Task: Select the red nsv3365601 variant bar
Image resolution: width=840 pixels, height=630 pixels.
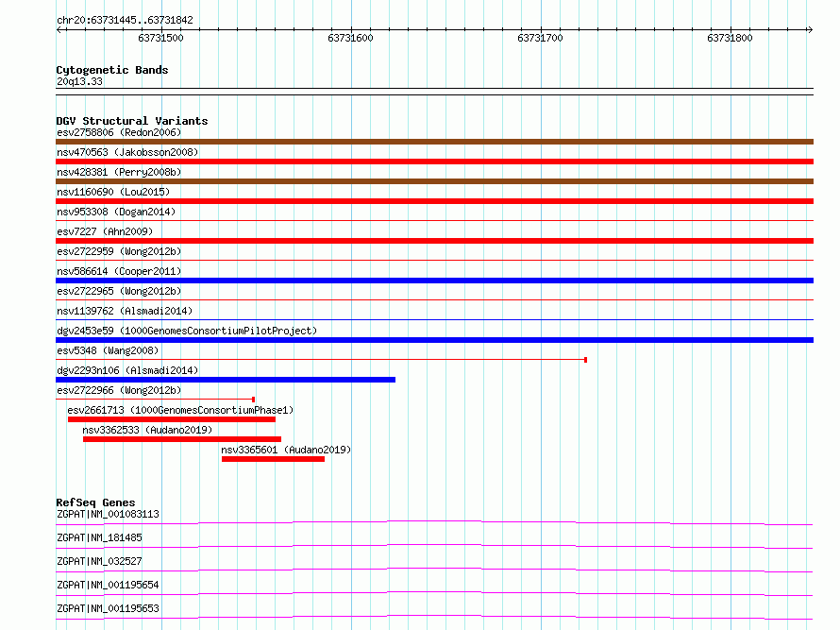Action: pos(273,459)
